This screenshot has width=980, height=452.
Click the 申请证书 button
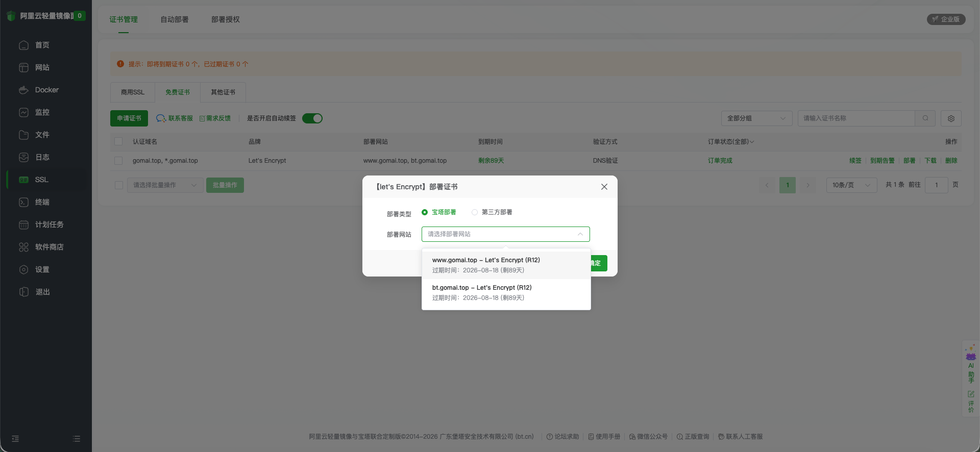coord(129,118)
